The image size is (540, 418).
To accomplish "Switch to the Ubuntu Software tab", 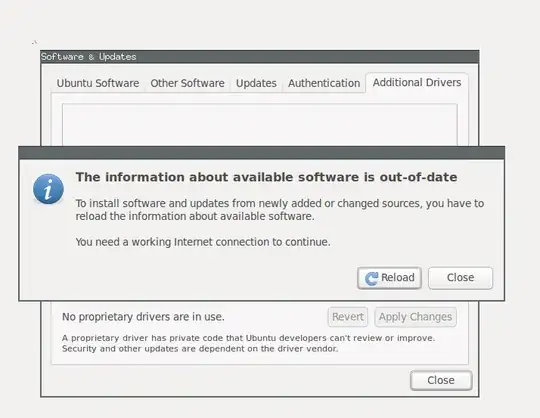I will [98, 83].
